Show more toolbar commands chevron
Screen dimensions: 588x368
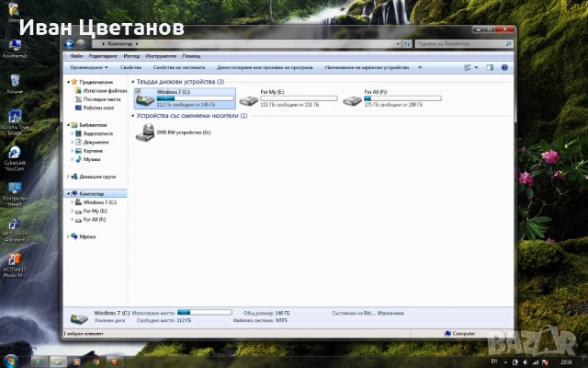click(x=420, y=67)
